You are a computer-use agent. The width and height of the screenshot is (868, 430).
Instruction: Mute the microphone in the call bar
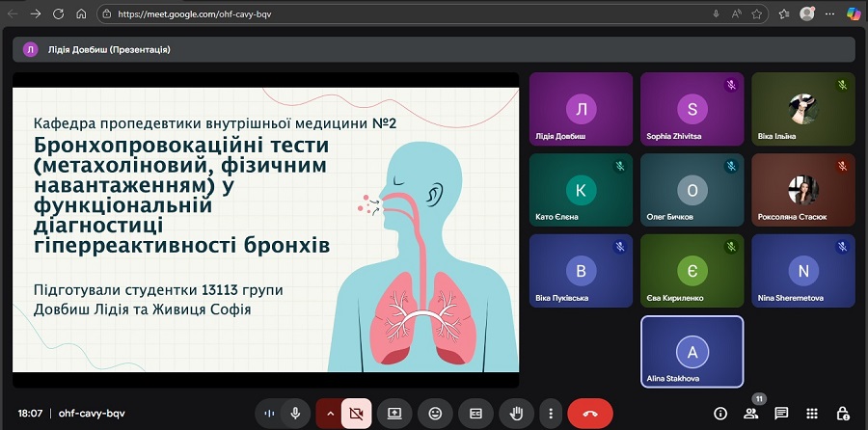pos(295,413)
